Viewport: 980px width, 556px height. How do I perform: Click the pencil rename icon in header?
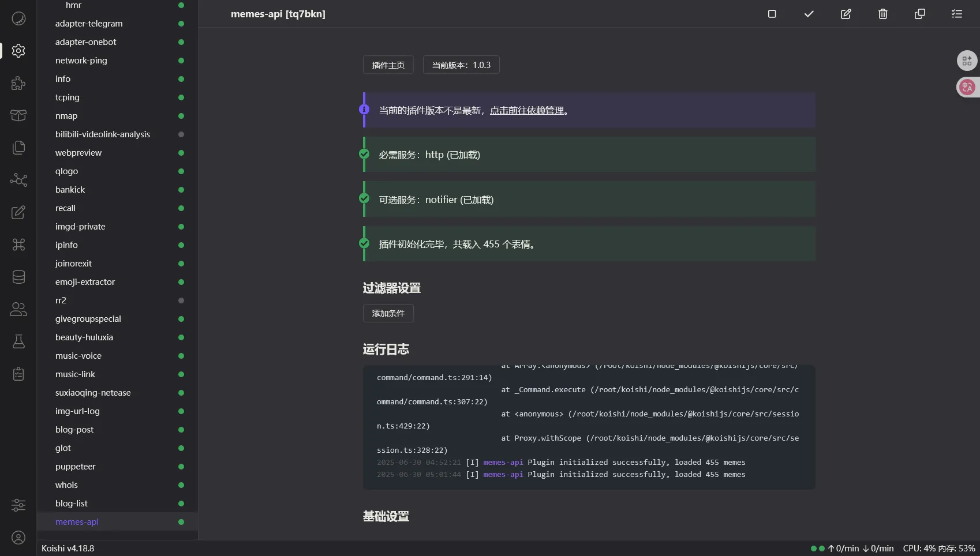846,14
